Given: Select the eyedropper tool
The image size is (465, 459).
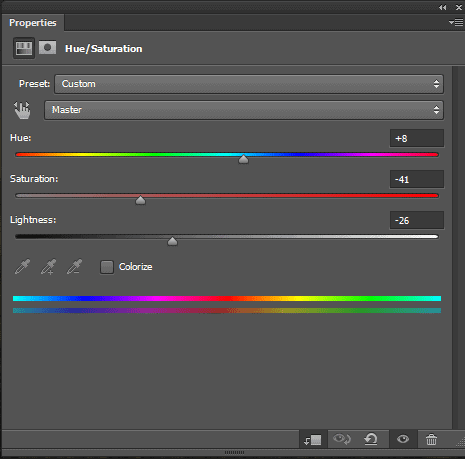Looking at the screenshot, I should click(22, 267).
